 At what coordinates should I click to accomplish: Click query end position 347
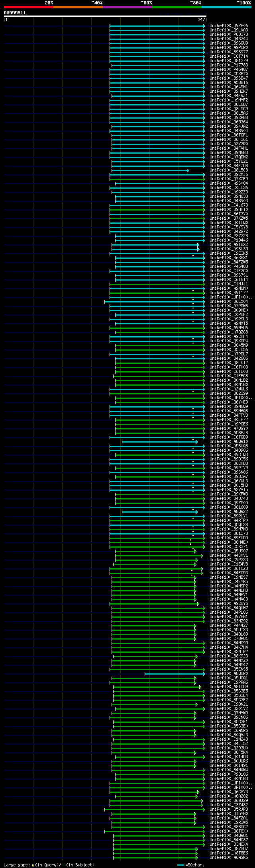coord(201,20)
